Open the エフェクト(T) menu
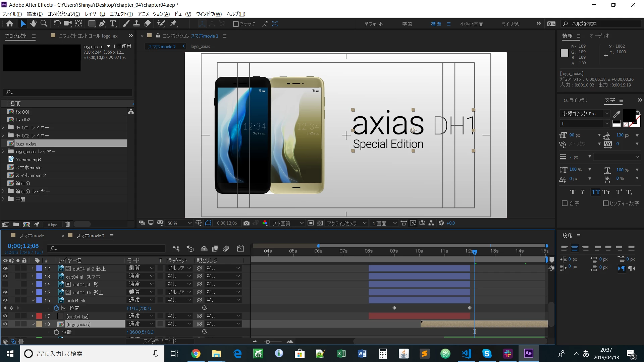Viewport: 644px width, 362px height. 121,14
